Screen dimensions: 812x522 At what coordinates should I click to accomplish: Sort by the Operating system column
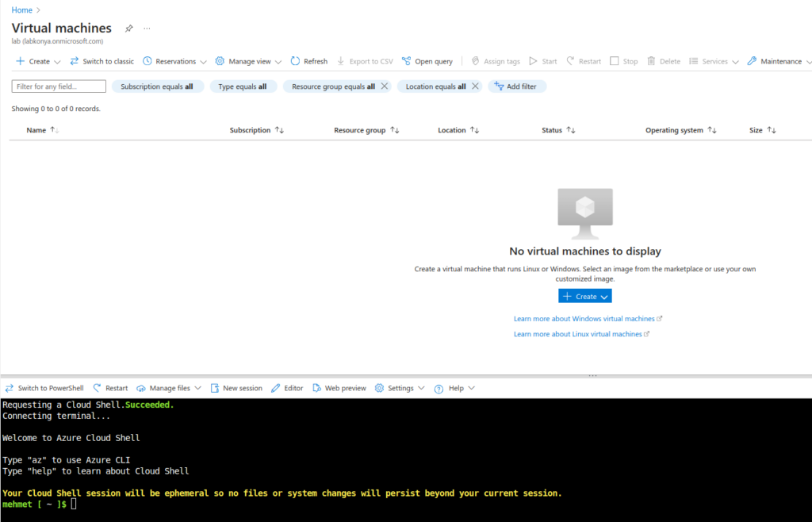[681, 130]
